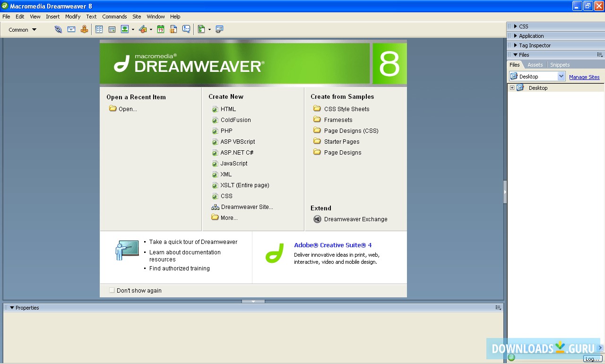The width and height of the screenshot is (605, 364).
Task: Switch to the Snippets tab
Action: [x=560, y=65]
